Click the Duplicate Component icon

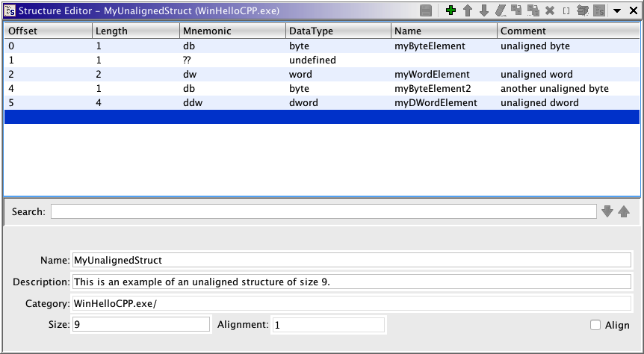(x=517, y=10)
